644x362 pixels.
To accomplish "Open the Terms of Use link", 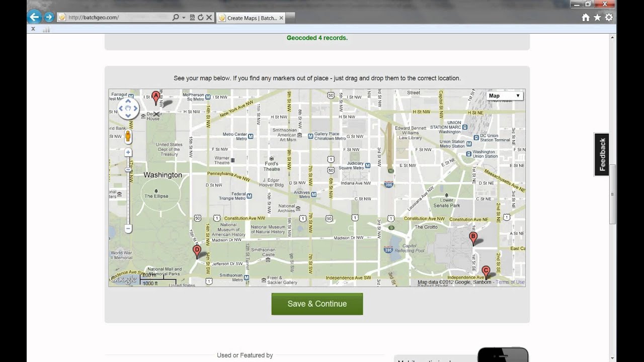I will point(510,282).
